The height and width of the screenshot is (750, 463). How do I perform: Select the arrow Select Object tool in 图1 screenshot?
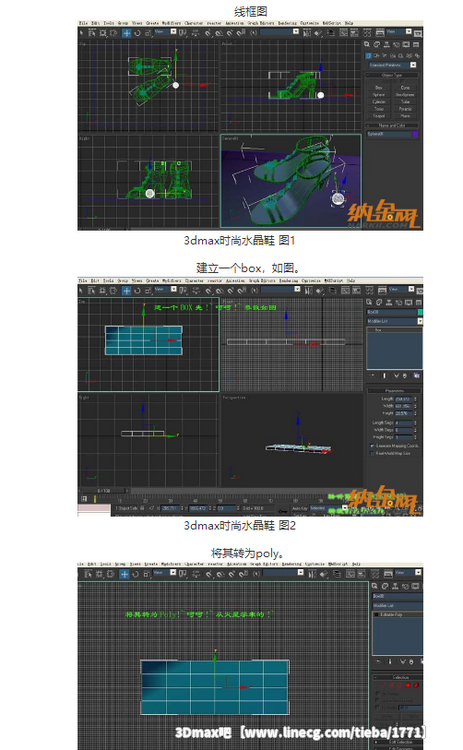(x=81, y=33)
